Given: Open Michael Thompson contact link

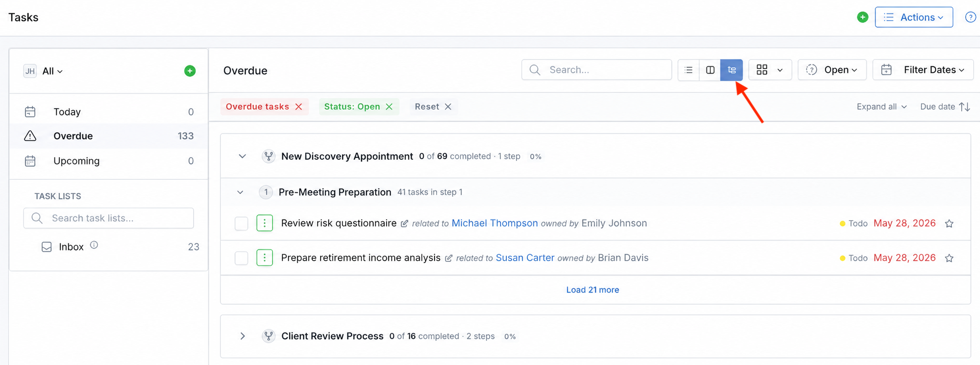Looking at the screenshot, I should point(494,223).
